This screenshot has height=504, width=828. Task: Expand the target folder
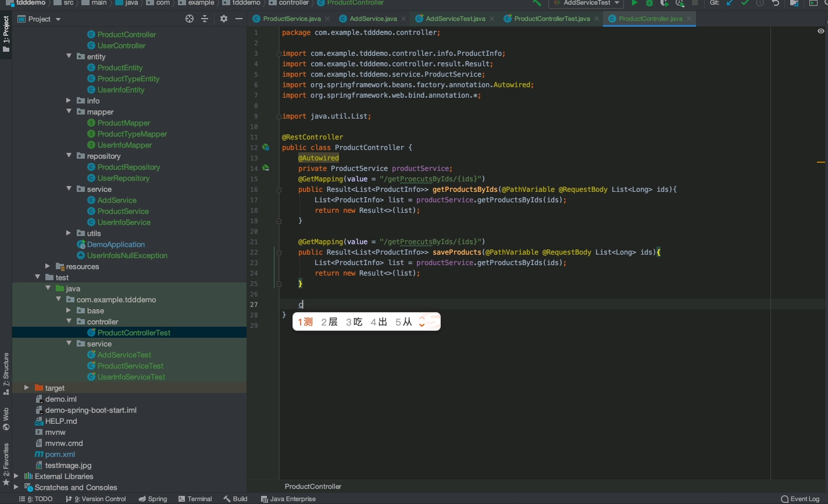pos(27,388)
